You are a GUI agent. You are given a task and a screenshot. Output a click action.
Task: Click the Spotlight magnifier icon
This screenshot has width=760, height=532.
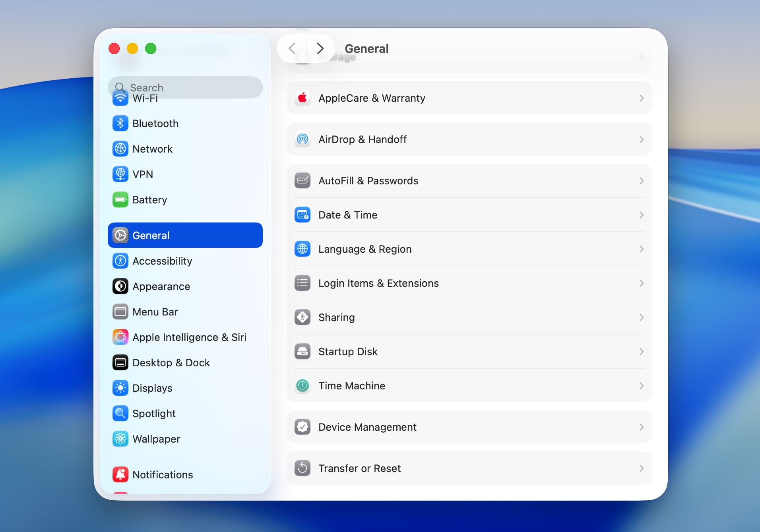tap(120, 414)
